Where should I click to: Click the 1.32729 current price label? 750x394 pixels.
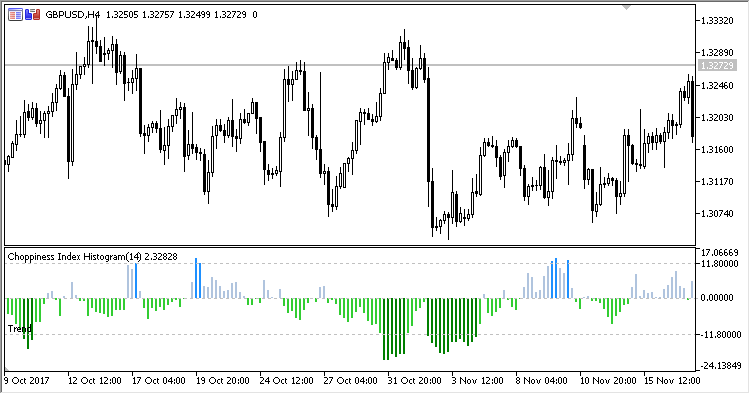(716, 66)
